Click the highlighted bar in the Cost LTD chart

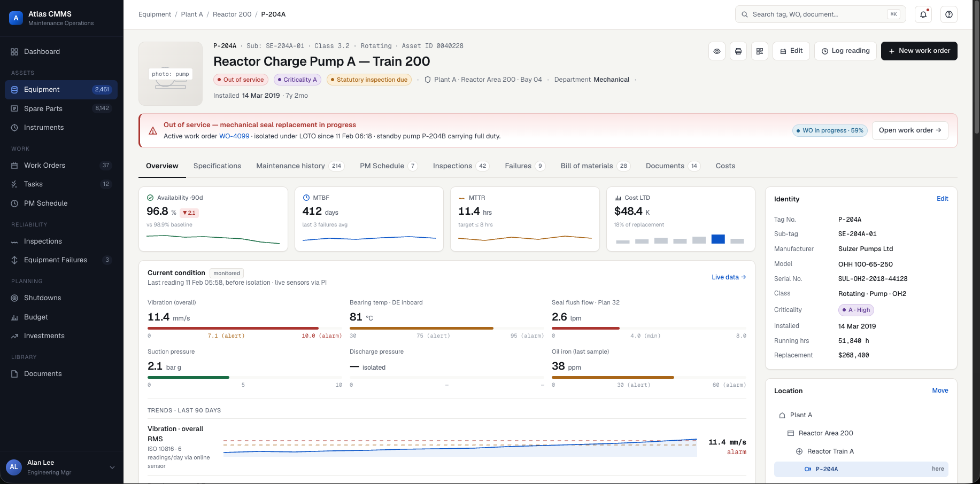pyautogui.click(x=718, y=239)
